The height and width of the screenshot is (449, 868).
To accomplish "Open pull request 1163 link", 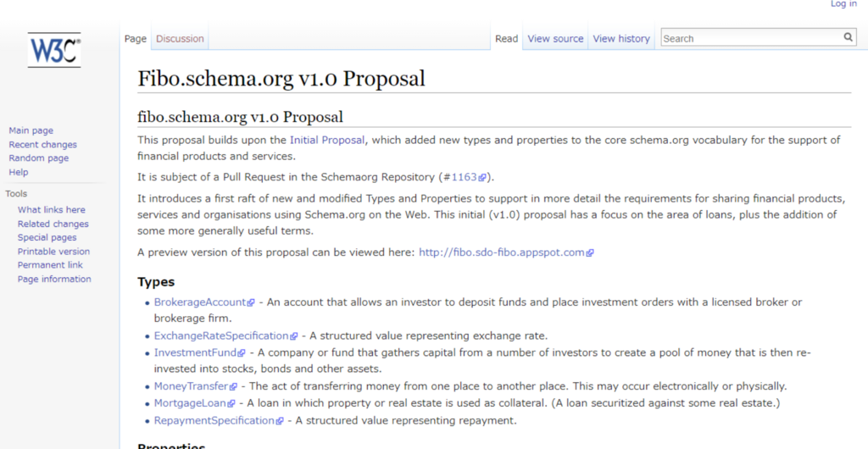I will (468, 177).
